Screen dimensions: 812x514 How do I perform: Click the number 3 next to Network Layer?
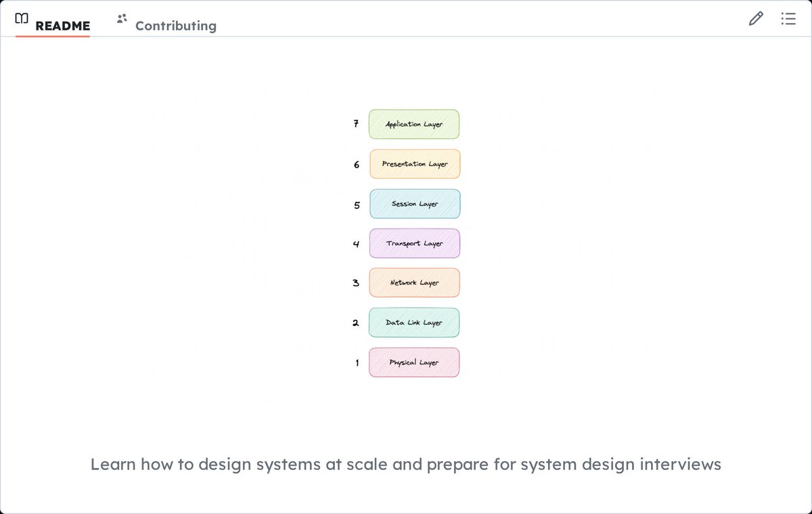(x=356, y=283)
